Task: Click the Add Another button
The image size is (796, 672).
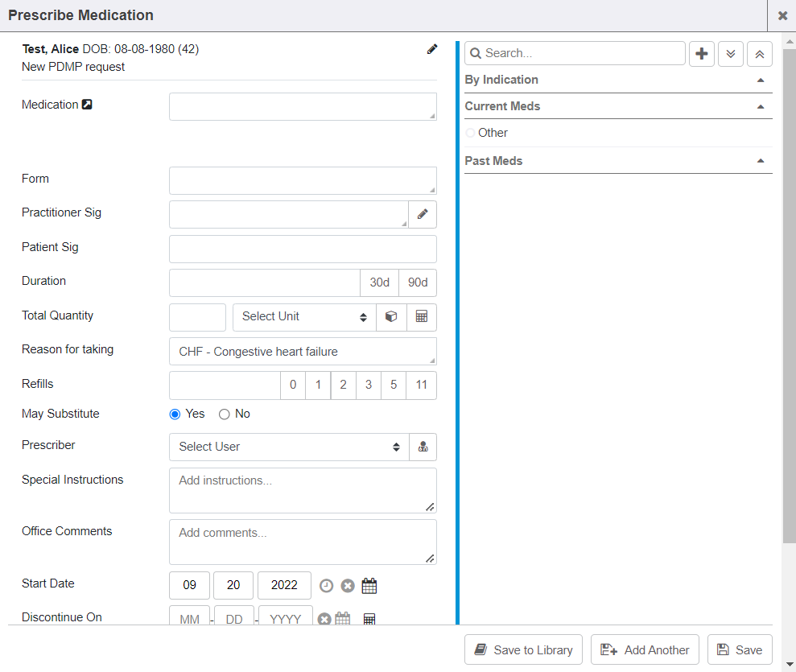Action: tap(645, 650)
